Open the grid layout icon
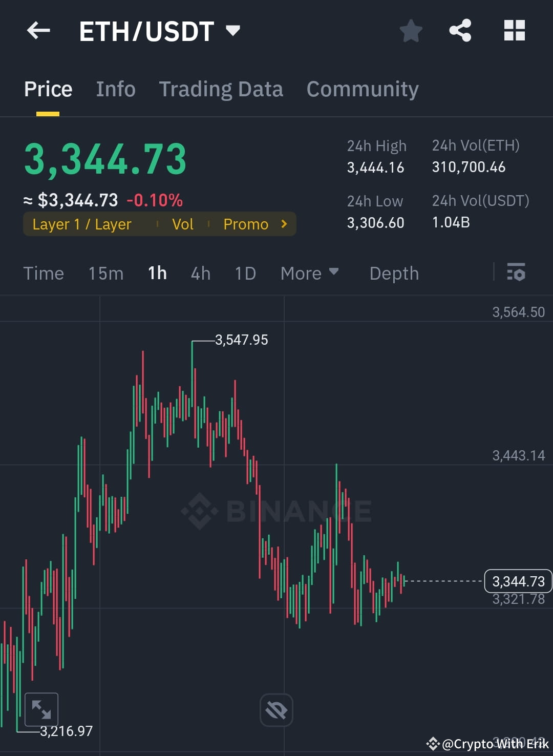The image size is (553, 756). pyautogui.click(x=514, y=31)
